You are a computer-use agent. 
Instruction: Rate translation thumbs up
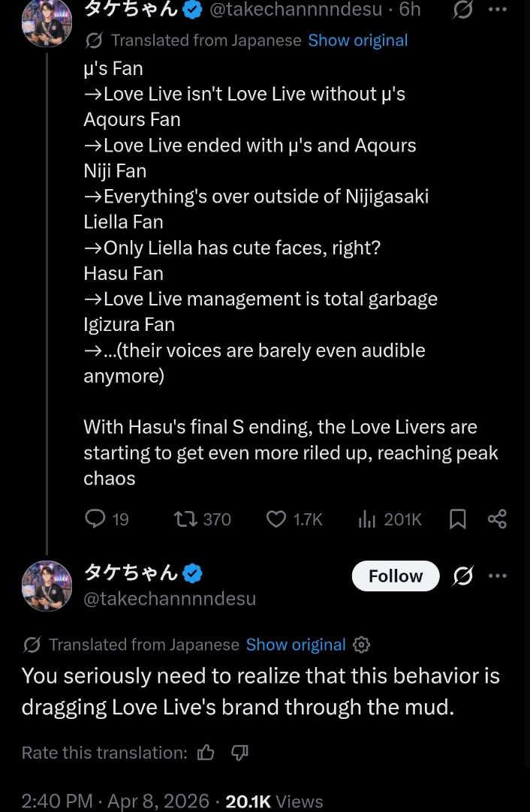[206, 753]
